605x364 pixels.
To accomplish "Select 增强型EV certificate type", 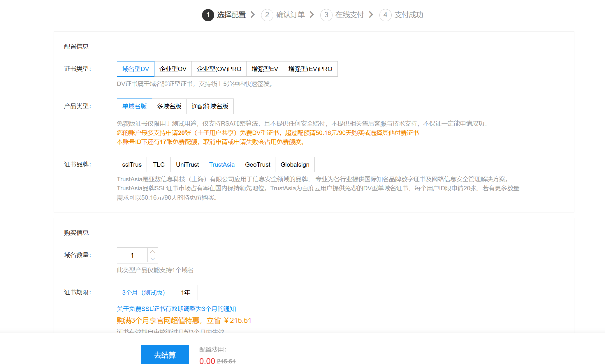I will tap(265, 69).
